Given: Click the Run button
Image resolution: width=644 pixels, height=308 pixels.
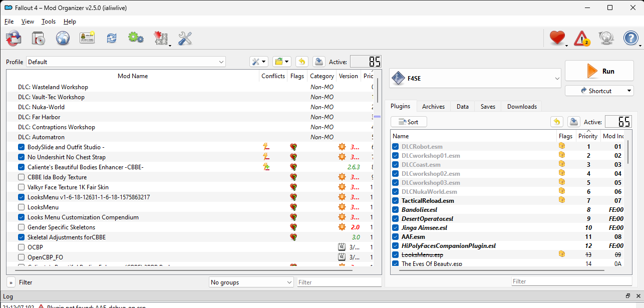Looking at the screenshot, I should point(599,71).
